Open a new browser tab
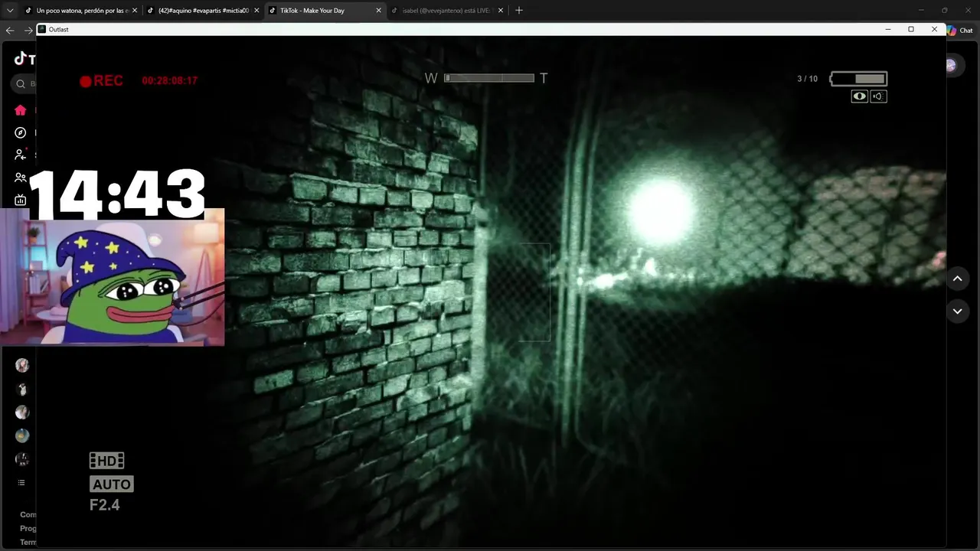Viewport: 980px width, 551px height. (x=519, y=11)
